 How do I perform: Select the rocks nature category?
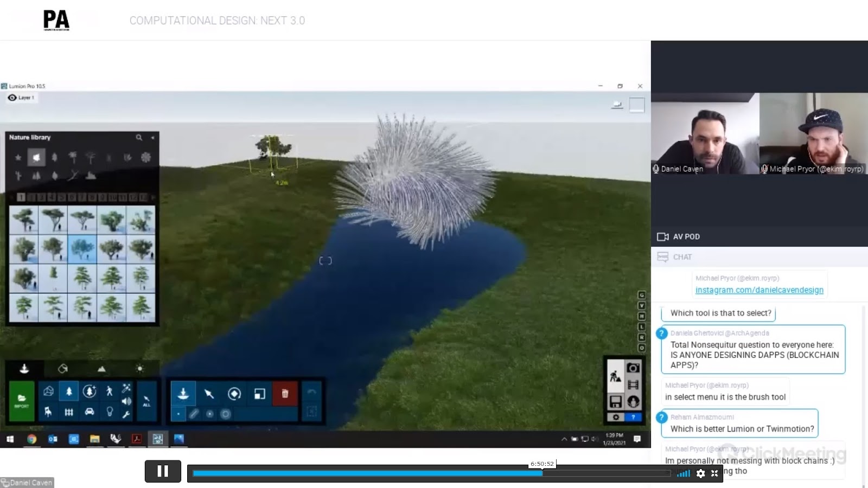pyautogui.click(x=91, y=176)
